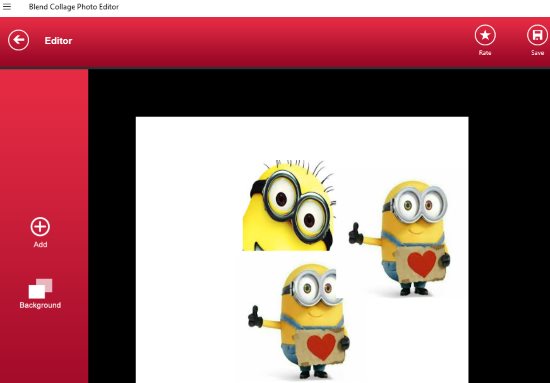Select the bottom minion with the heart sign
Screen dimensions: 550x383
pyautogui.click(x=299, y=321)
